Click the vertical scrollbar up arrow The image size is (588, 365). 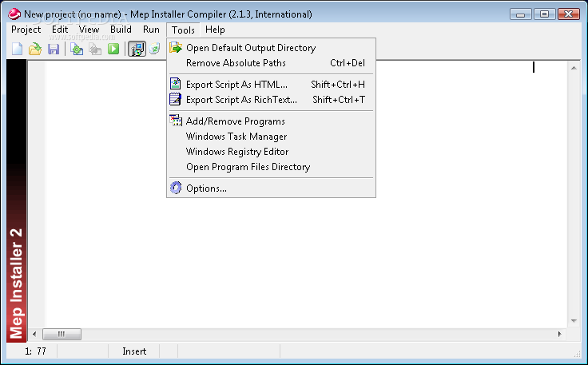[574, 68]
